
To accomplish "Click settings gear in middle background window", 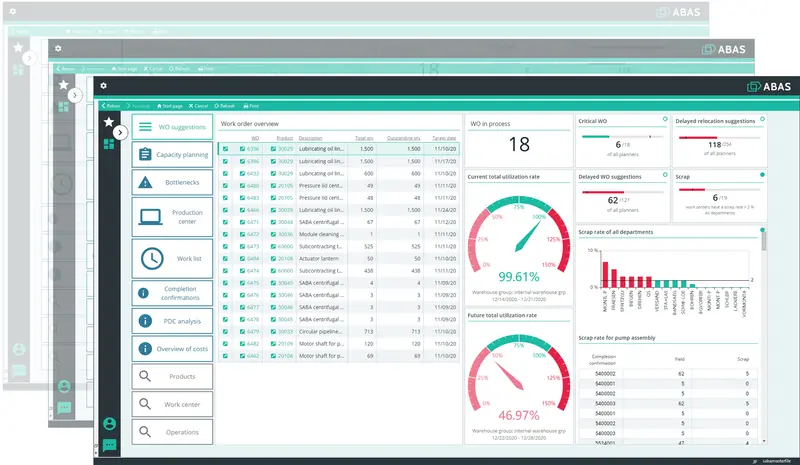I will (x=58, y=48).
